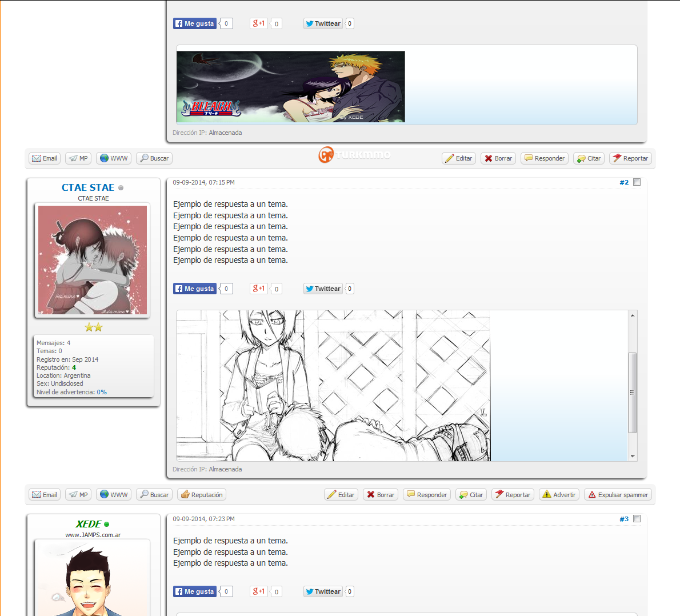The width and height of the screenshot is (680, 616).
Task: Click date "09-09-2014, 07:15 PM"
Action: tap(204, 183)
